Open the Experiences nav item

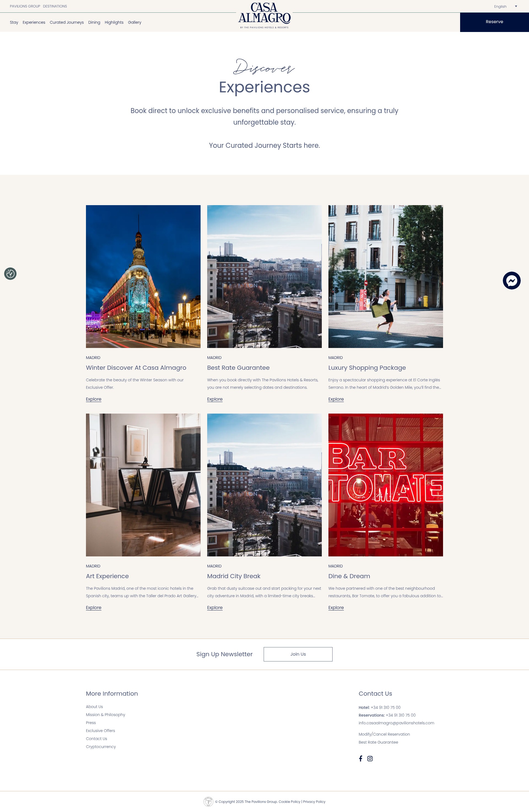tap(34, 23)
